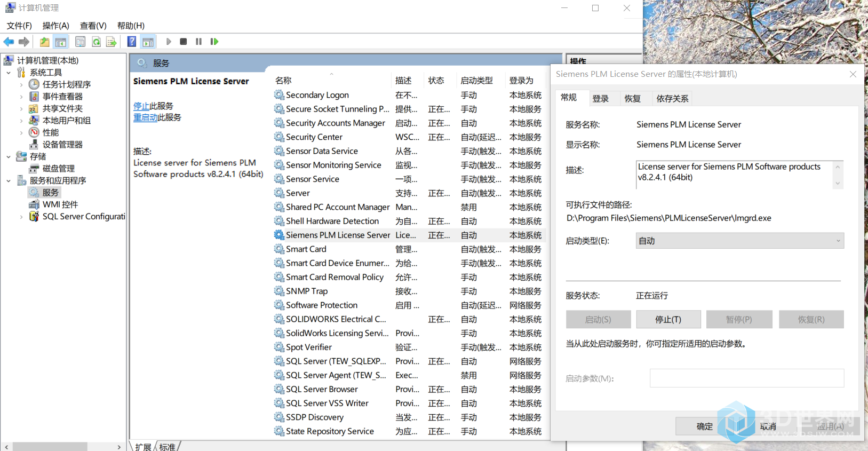Image resolution: width=868 pixels, height=451 pixels.
Task: Pause service with the pause toolbar icon
Action: pyautogui.click(x=198, y=42)
